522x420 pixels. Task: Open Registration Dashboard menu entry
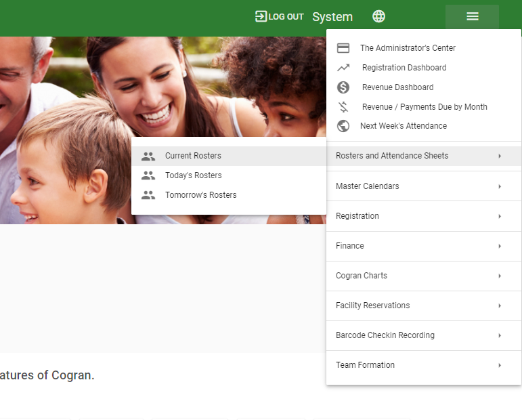coord(424,68)
